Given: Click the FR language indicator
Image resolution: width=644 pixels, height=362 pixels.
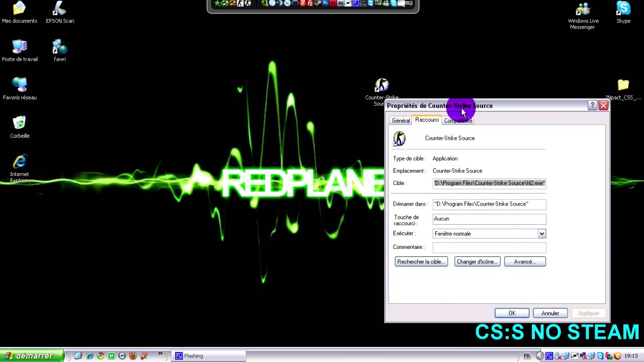Looking at the screenshot, I should coord(527,356).
